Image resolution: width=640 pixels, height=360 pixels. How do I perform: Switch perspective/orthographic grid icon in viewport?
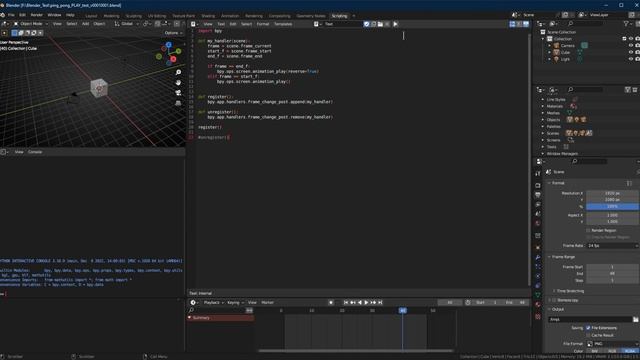(178, 103)
